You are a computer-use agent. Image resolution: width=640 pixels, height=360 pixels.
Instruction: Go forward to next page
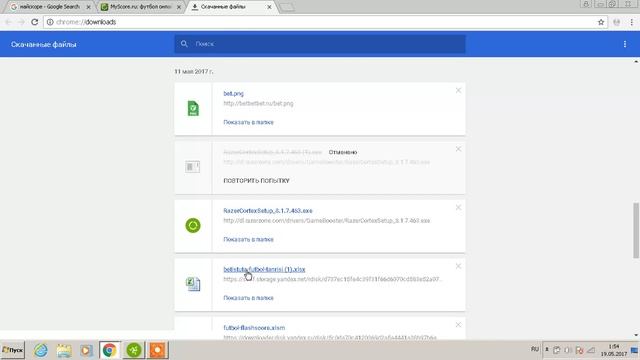coord(21,22)
